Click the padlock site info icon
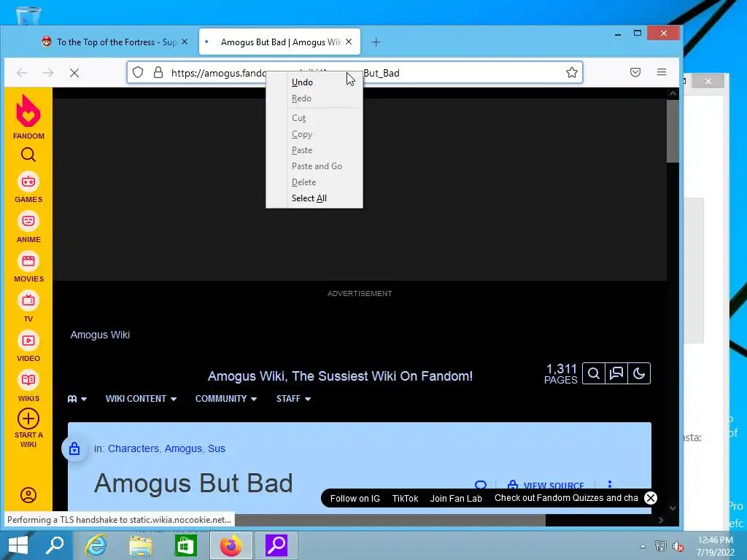The image size is (747, 560). point(158,72)
